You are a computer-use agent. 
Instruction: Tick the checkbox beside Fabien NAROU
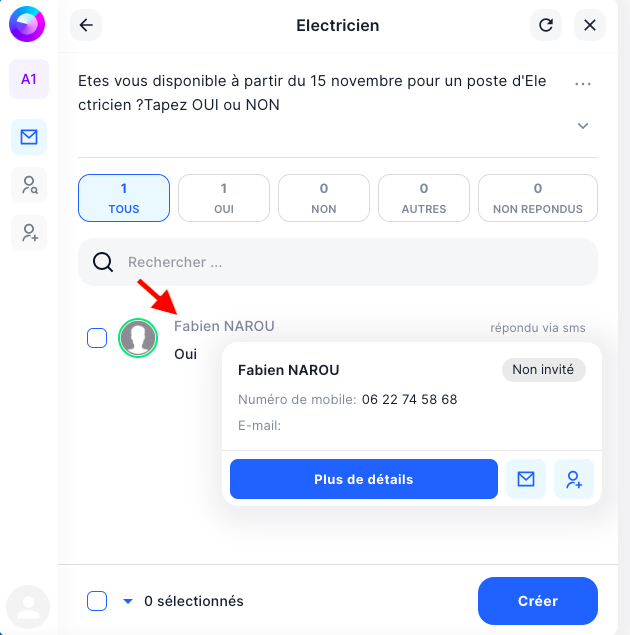click(97, 338)
